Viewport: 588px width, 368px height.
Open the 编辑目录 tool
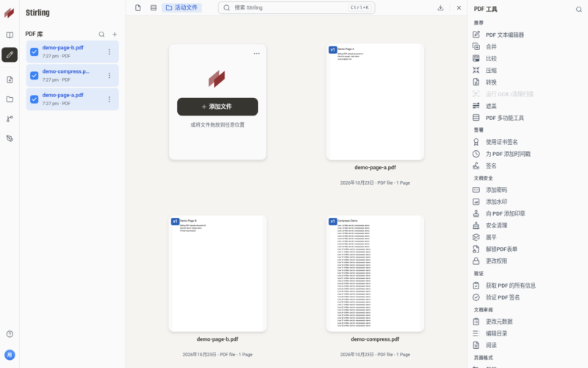point(496,333)
